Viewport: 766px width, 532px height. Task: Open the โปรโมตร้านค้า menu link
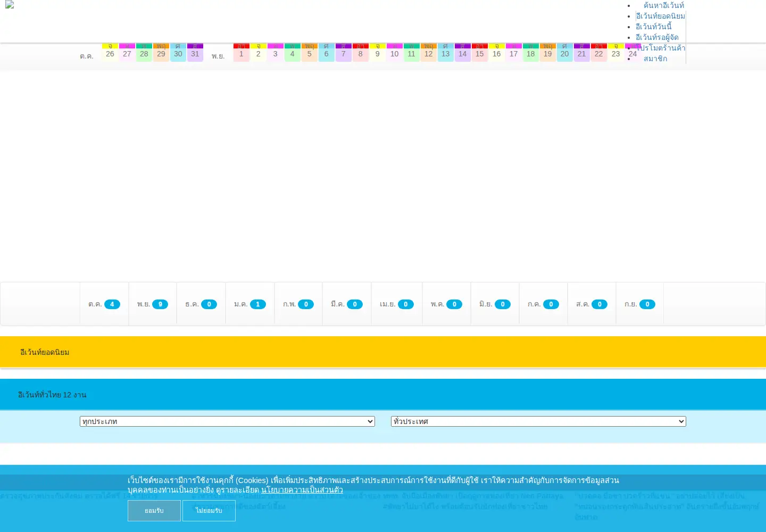pos(661,48)
